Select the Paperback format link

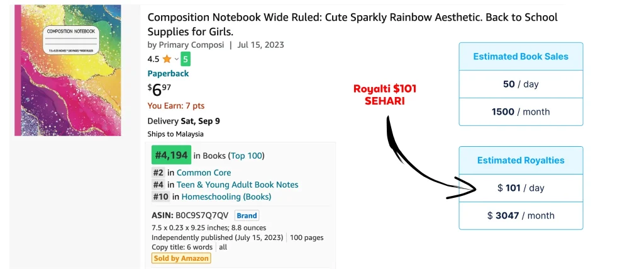coord(168,74)
